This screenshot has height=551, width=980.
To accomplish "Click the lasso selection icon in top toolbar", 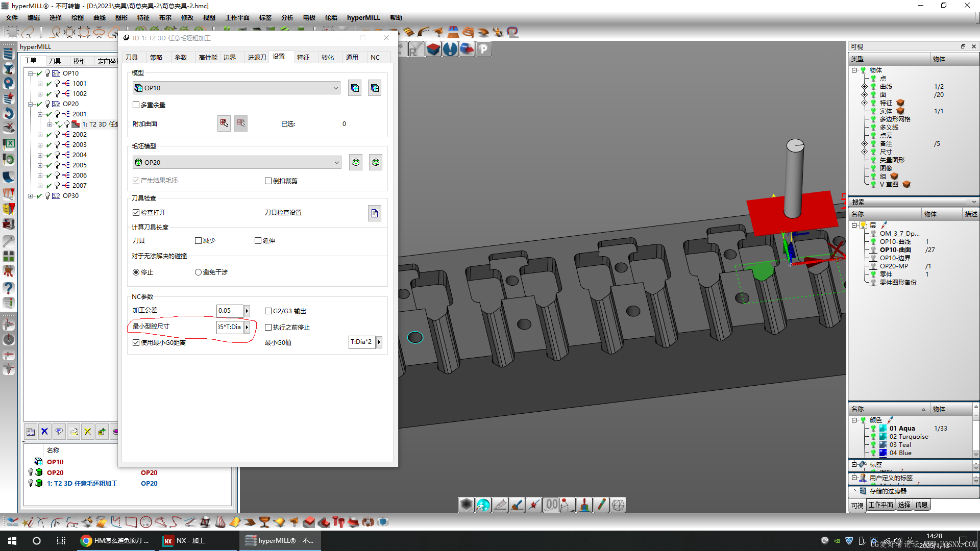I will click(x=28, y=32).
